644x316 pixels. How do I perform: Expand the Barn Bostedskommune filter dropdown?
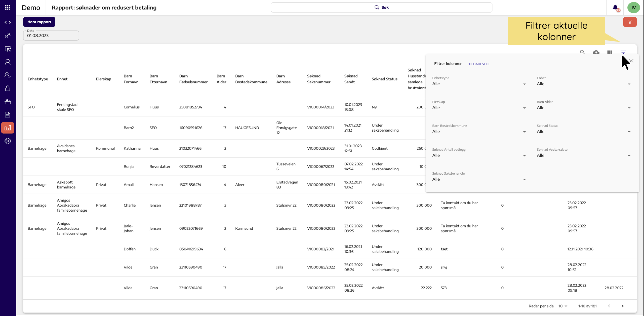pos(479,132)
